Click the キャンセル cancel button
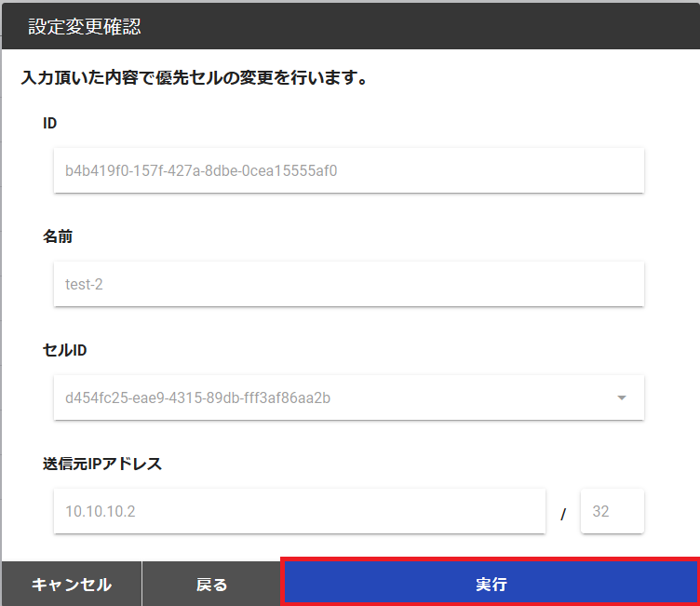The image size is (700, 606). 72,584
